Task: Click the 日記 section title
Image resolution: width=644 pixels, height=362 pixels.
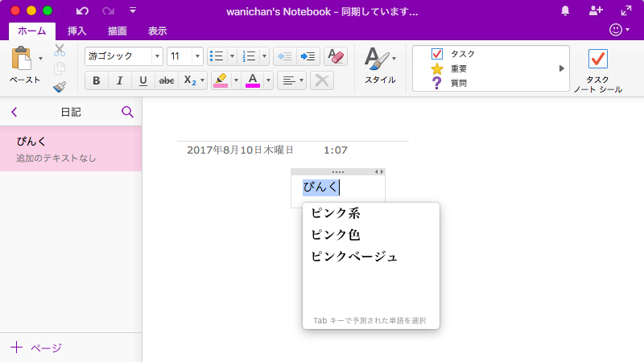Action: tap(71, 112)
